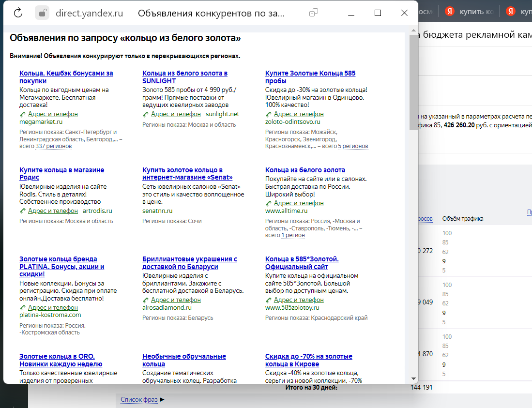Image resolution: width=532 pixels, height=408 pixels.
Task: Expand the "337 регионов" region list
Action: (x=53, y=146)
